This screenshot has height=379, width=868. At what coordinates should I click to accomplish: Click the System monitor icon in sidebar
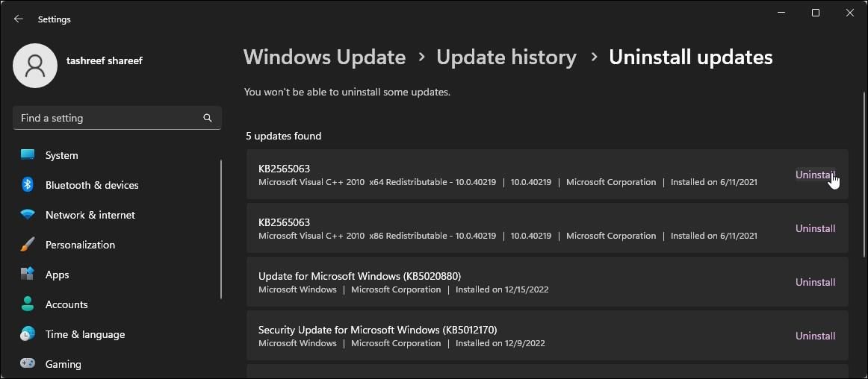(28, 155)
